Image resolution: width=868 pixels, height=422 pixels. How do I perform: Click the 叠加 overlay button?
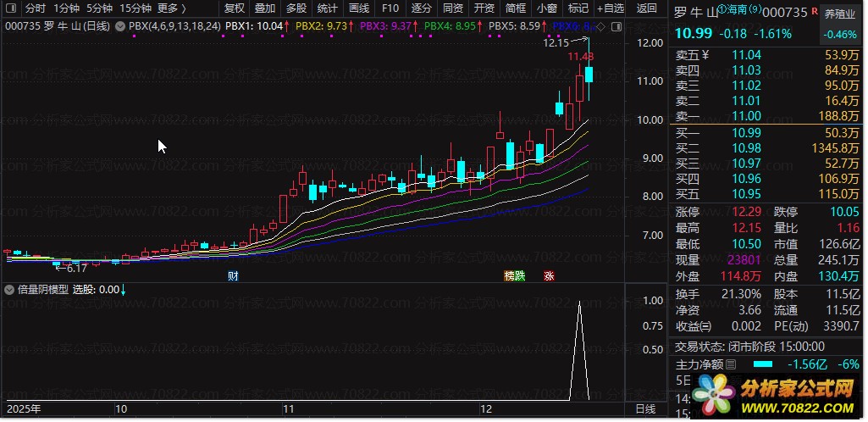pos(265,8)
